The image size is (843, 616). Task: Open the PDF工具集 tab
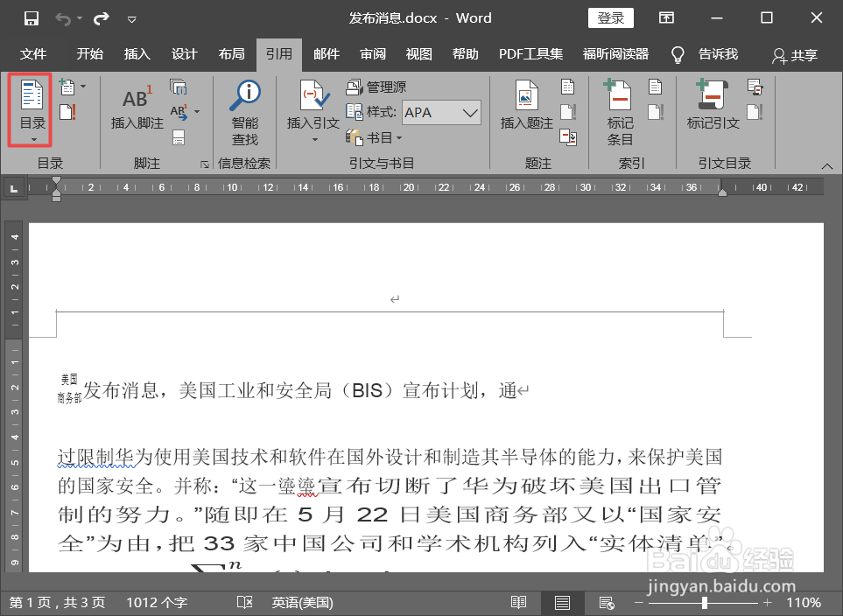[530, 54]
